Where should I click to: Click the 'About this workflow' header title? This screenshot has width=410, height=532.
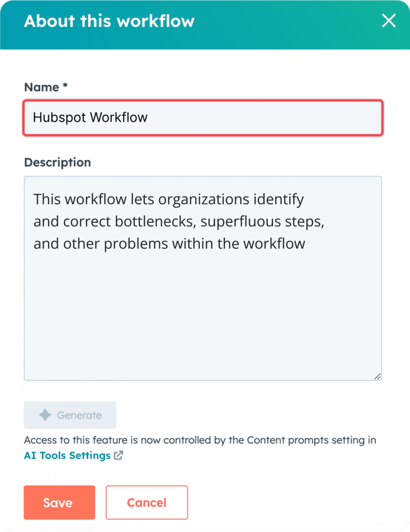pos(109,21)
